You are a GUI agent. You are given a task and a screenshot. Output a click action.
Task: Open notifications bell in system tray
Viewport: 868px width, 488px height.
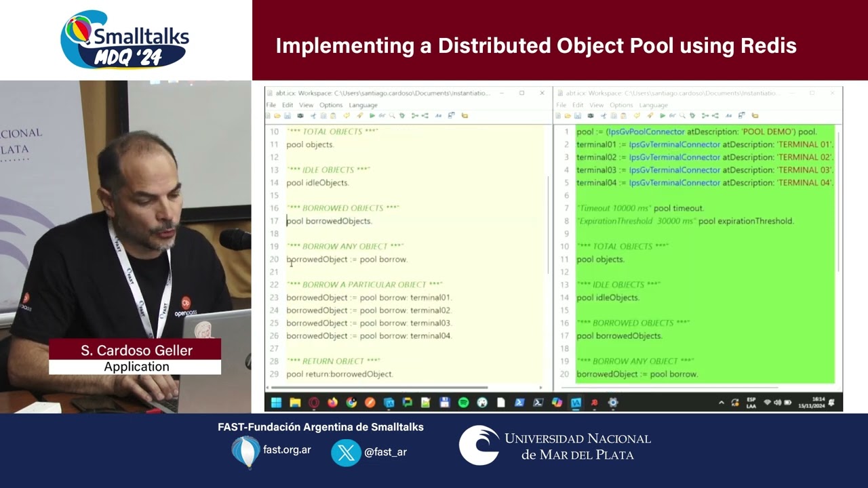(831, 403)
